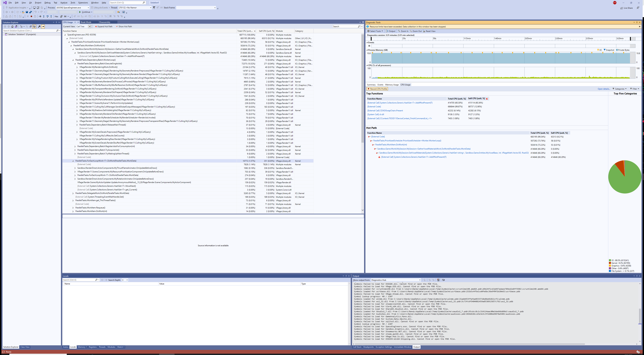This screenshot has height=355, width=644.
Task: Pin the CPU Usage document tab
Action: [x=75, y=22]
